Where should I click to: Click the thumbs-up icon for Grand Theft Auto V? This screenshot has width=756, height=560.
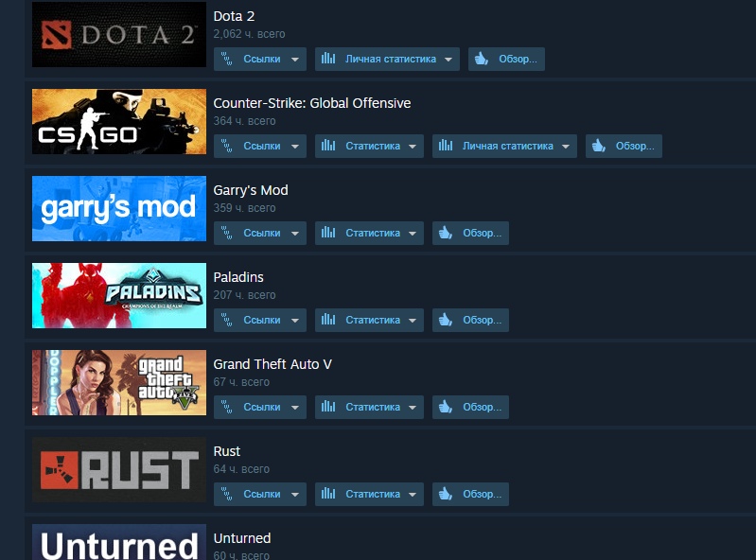(x=445, y=407)
